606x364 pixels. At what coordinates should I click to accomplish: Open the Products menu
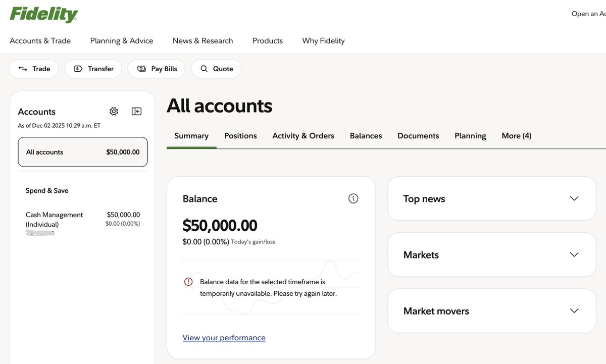[x=268, y=41]
